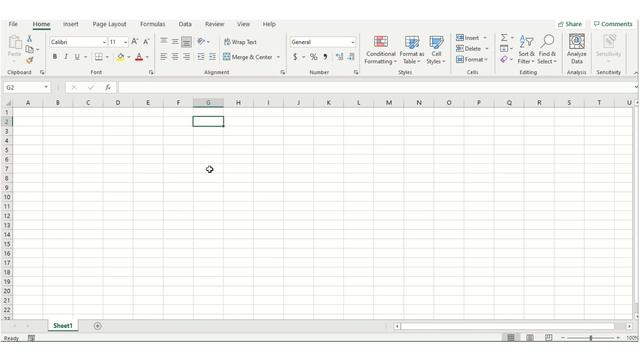This screenshot has height=360, width=640.
Task: Open Cell Styles gallery
Action: [x=436, y=50]
